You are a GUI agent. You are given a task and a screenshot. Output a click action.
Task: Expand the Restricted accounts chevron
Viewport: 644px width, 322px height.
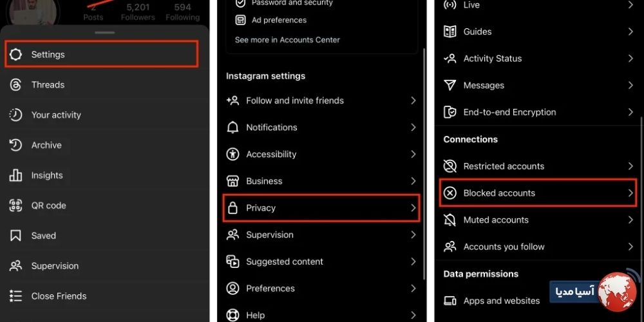[630, 166]
